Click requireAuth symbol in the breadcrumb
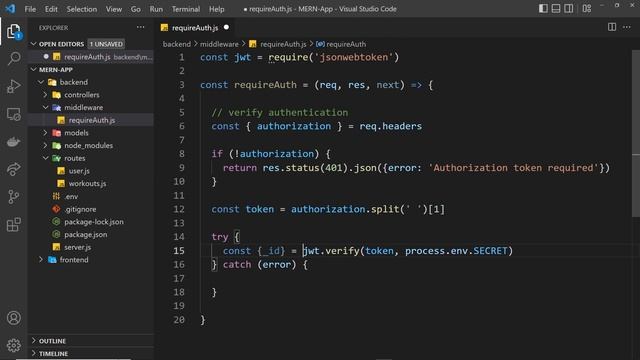The width and height of the screenshot is (640, 360). (x=346, y=44)
